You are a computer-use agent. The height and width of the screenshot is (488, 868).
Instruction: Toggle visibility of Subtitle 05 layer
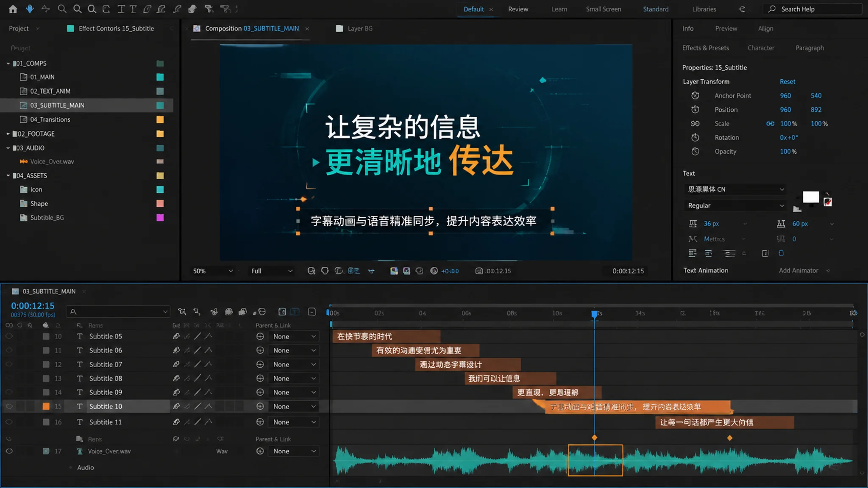click(9, 336)
